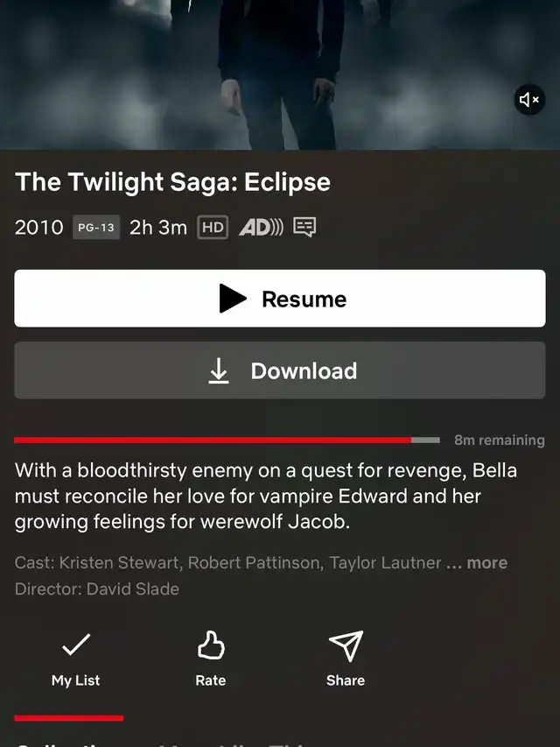
Task: Unmute the trailer with the speaker icon
Action: click(x=529, y=100)
